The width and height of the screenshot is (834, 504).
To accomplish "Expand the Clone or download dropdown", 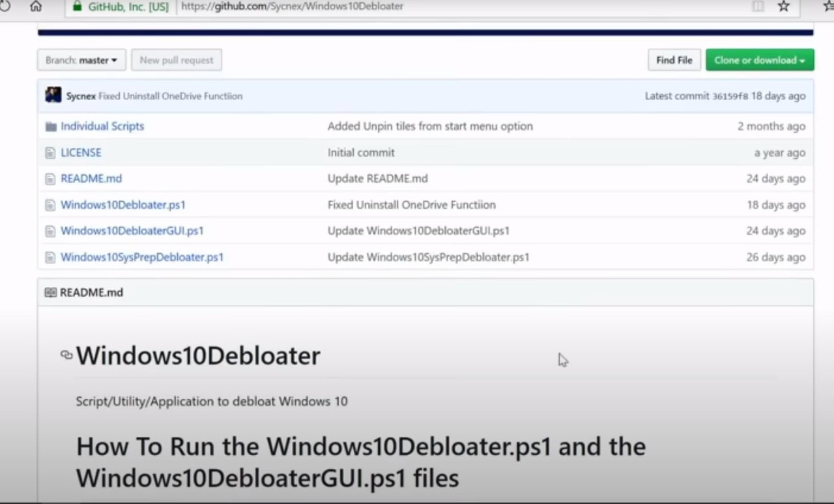I will (760, 60).
